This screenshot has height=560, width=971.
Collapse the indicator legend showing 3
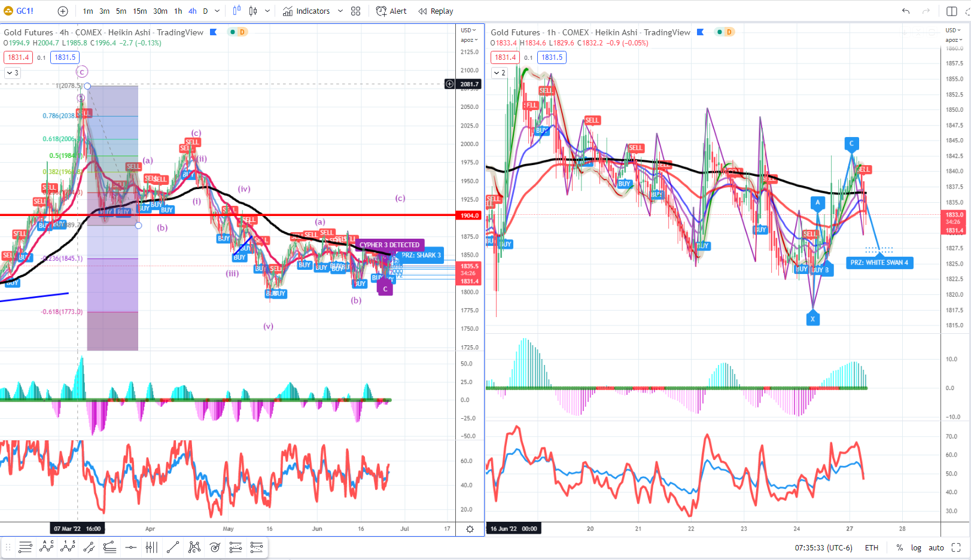(x=13, y=73)
